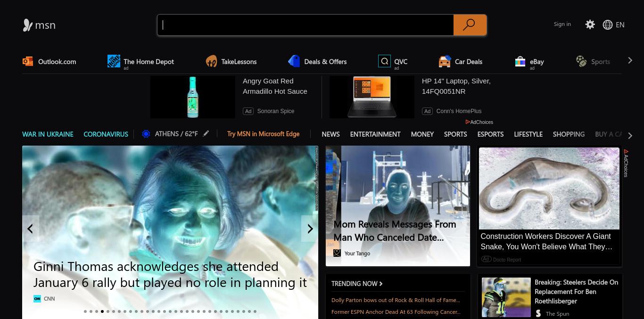Open Construction Workers Discover Giant Snake headline

click(546, 241)
